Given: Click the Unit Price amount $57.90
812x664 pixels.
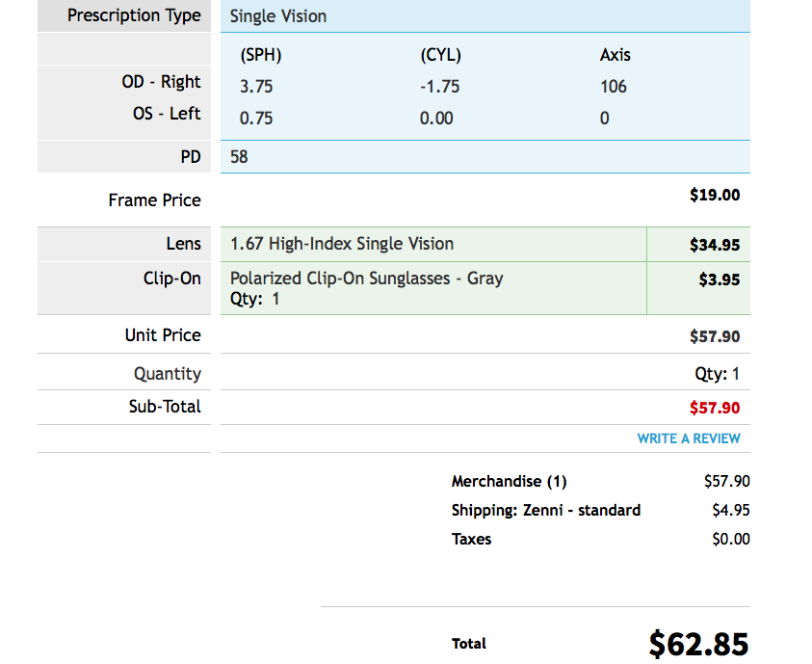Looking at the screenshot, I should point(715,336).
